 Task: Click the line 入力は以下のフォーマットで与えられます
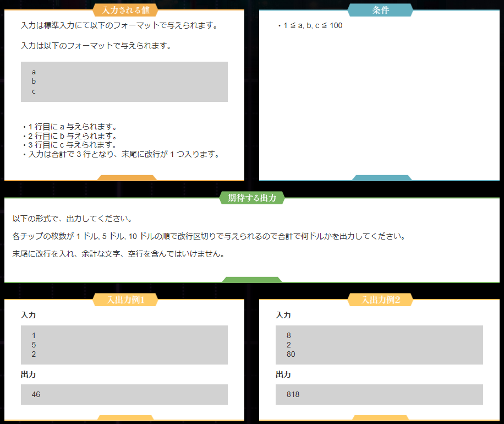pyautogui.click(x=96, y=46)
